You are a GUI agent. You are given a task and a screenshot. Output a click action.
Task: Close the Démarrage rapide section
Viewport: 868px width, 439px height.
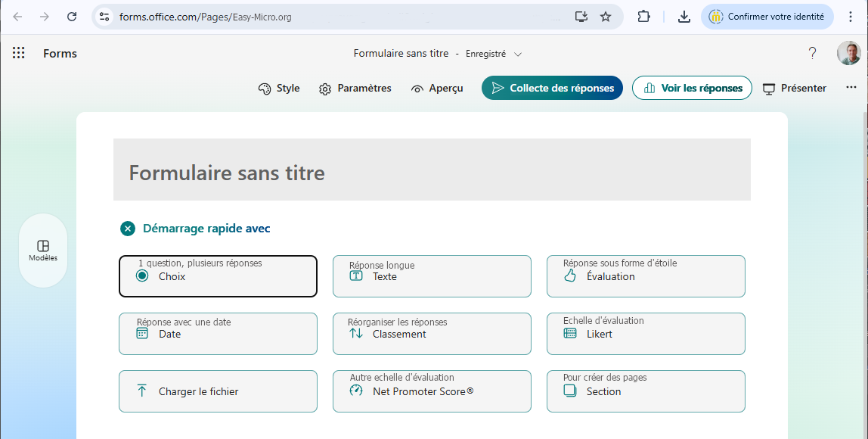coord(128,229)
